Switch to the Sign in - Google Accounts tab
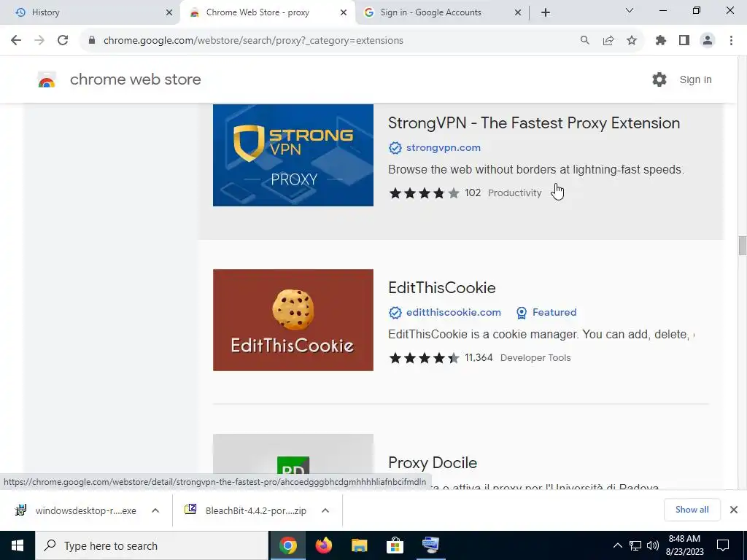The width and height of the screenshot is (747, 560). (x=441, y=12)
